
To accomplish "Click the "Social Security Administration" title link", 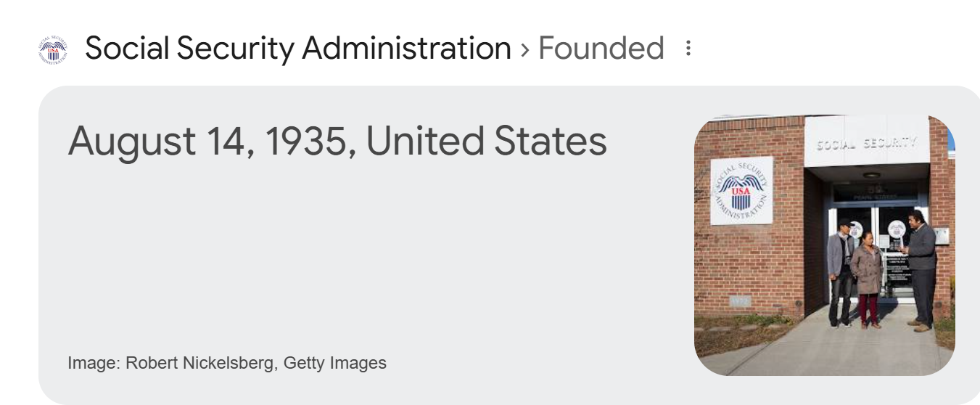I will (298, 49).
